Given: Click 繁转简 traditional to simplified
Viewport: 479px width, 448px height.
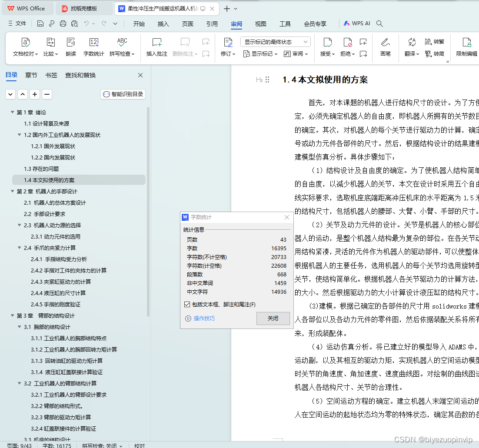Looking at the screenshot, I should pos(434,54).
